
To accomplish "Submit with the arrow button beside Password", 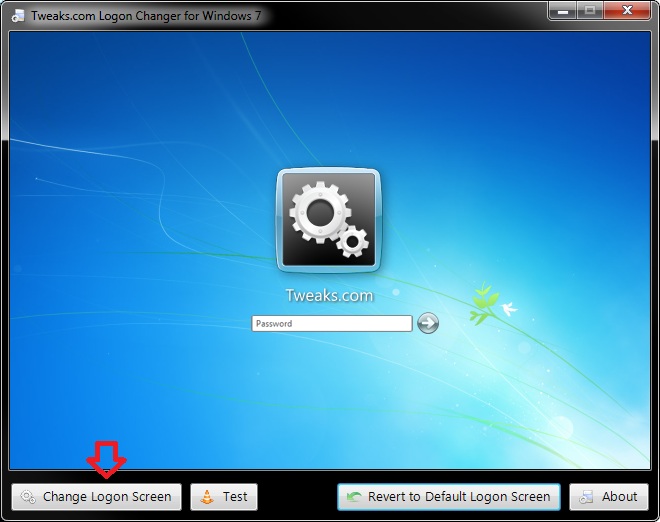I will coord(428,323).
